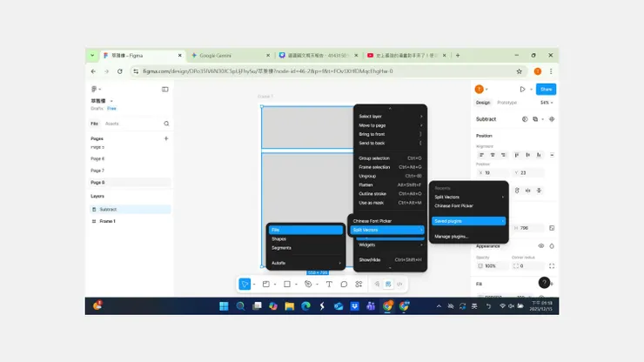Toggle sidebar minimize UI icon

(x=165, y=89)
